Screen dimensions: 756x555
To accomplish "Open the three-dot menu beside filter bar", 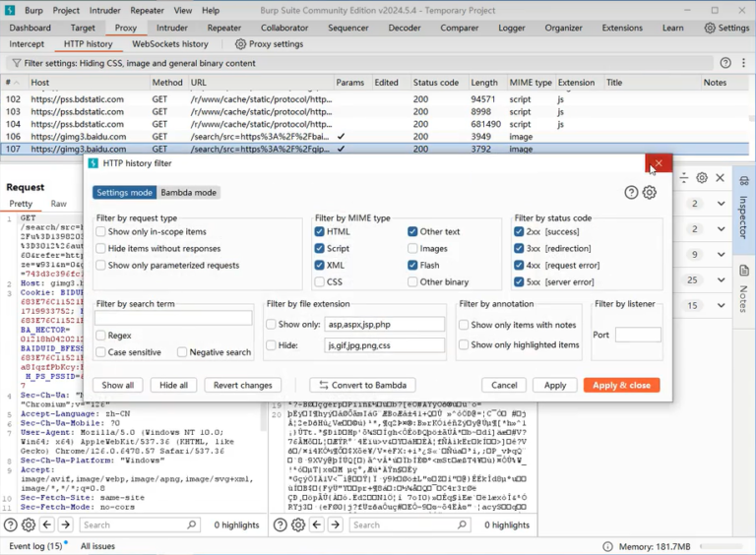I will 743,63.
